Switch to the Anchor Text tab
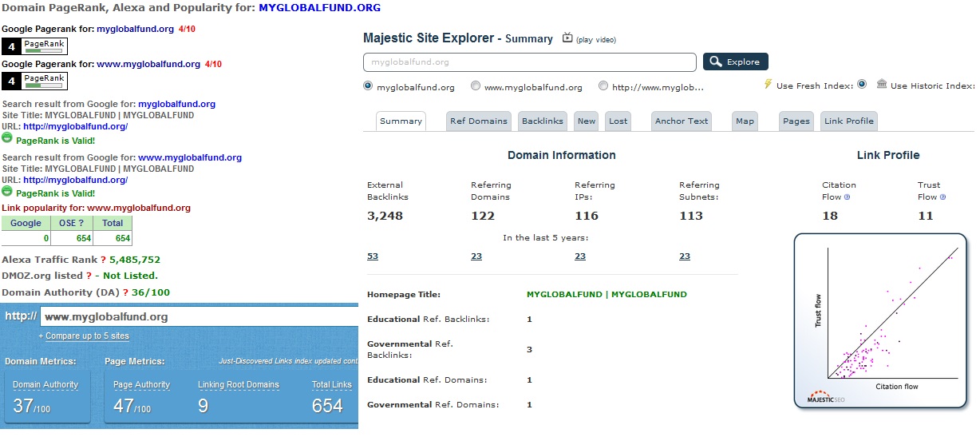The height and width of the screenshot is (441, 980). pyautogui.click(x=682, y=121)
